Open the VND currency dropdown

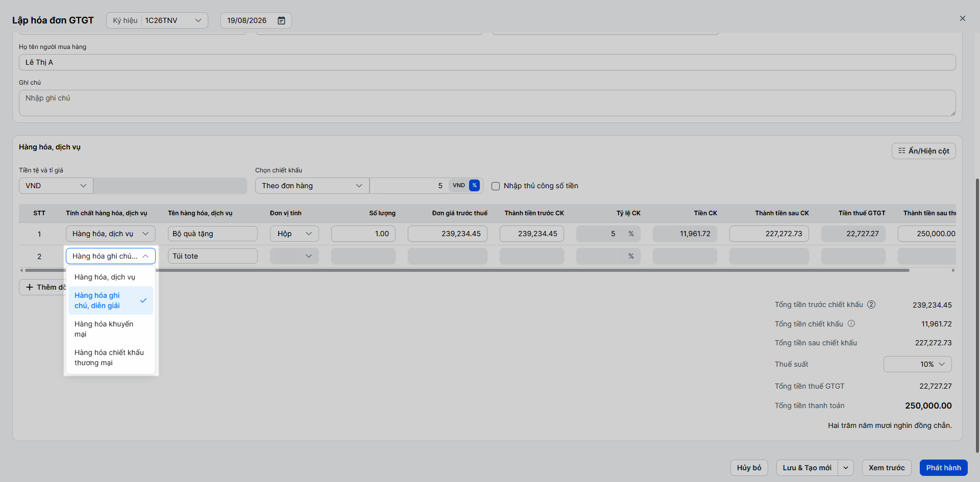point(56,186)
